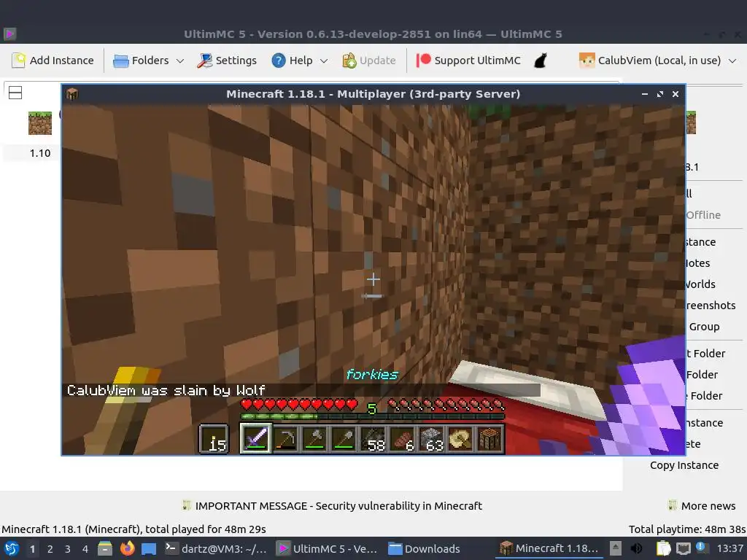The height and width of the screenshot is (560, 747).
Task: Click More news button
Action: [702, 506]
